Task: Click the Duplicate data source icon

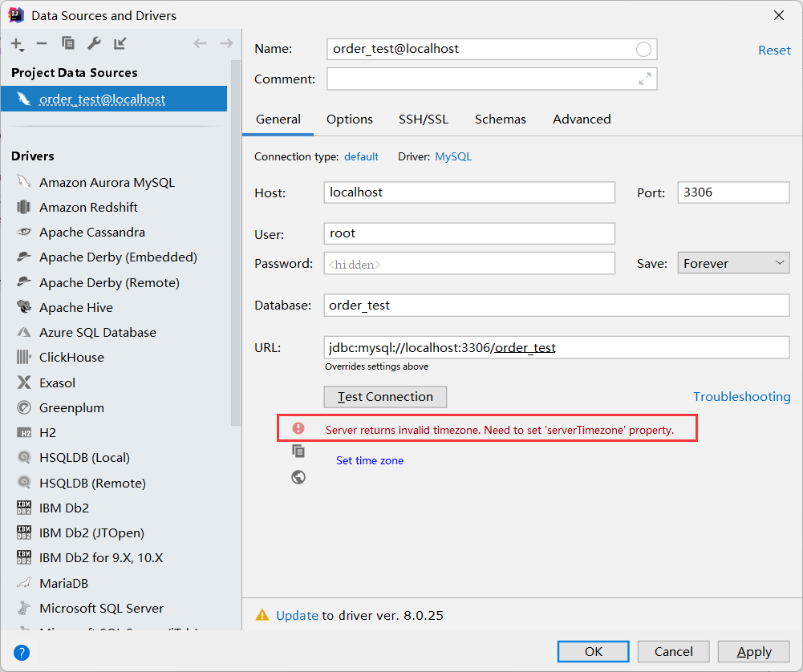Action: click(67, 43)
